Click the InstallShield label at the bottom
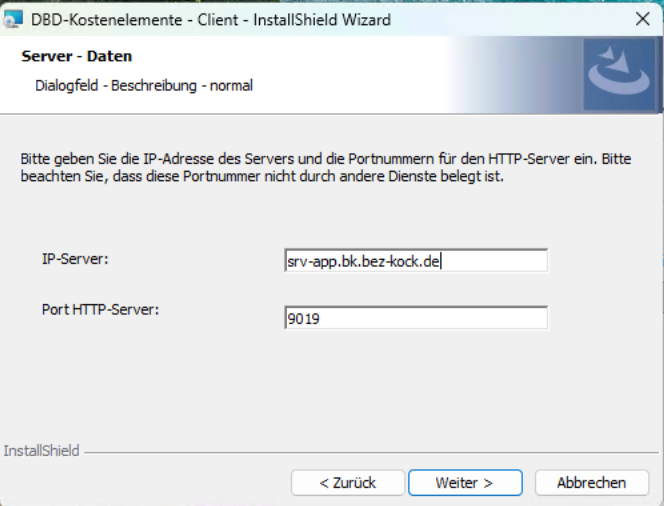Image resolution: width=664 pixels, height=506 pixels. click(42, 451)
